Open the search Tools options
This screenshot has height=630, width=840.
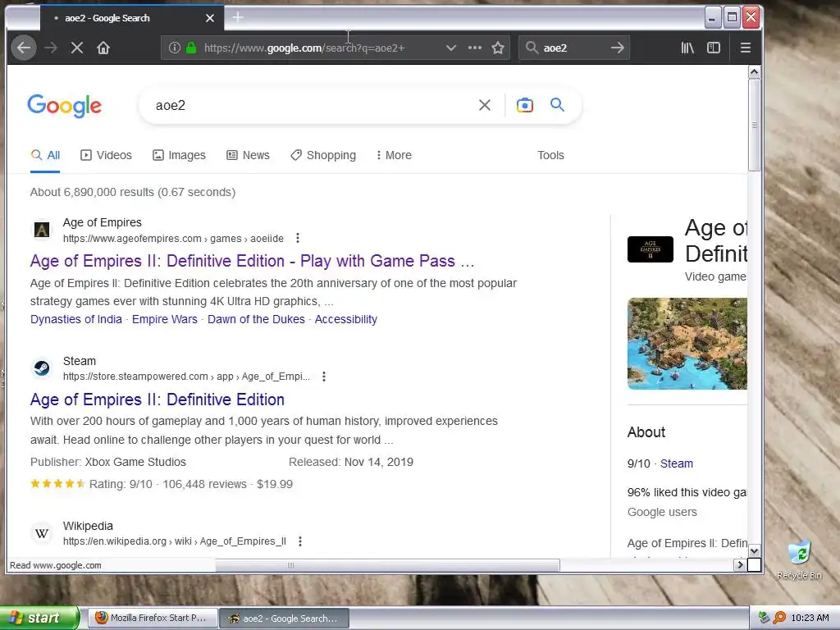(550, 155)
